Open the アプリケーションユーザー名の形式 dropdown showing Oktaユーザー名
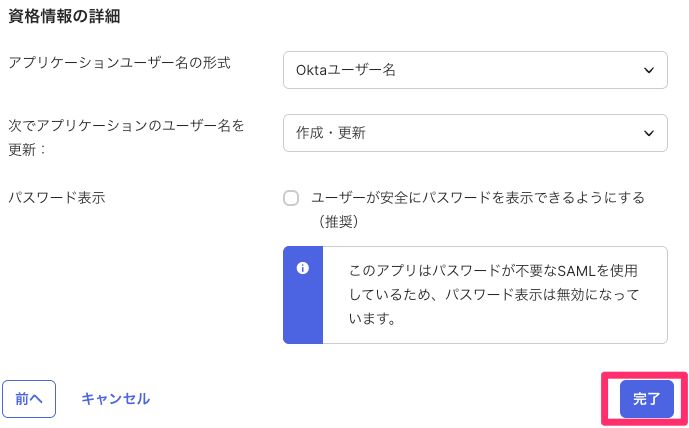This screenshot has height=428, width=689. click(474, 70)
